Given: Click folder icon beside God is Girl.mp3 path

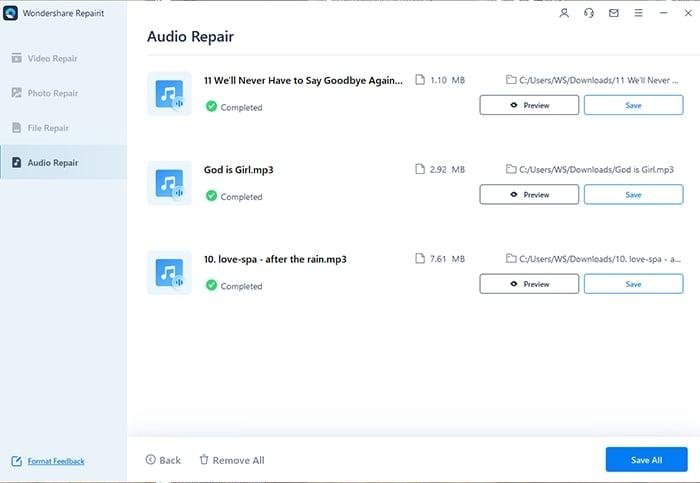Looking at the screenshot, I should click(x=511, y=169).
